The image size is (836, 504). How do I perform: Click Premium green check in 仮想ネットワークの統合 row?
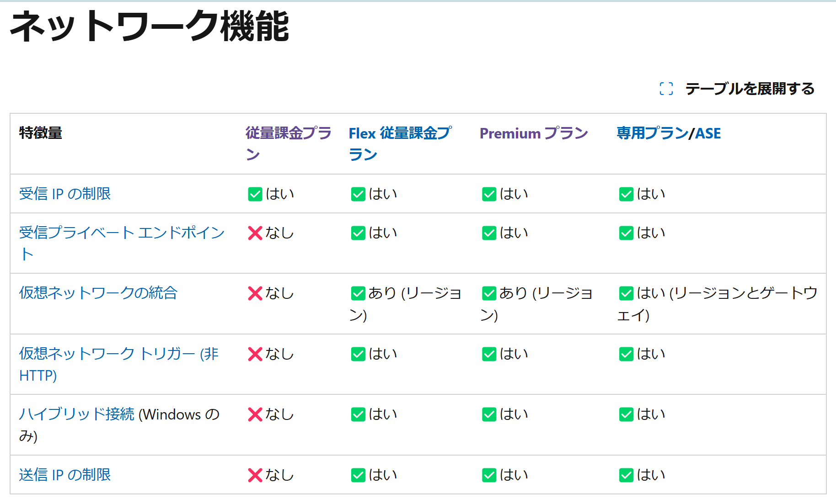click(489, 293)
